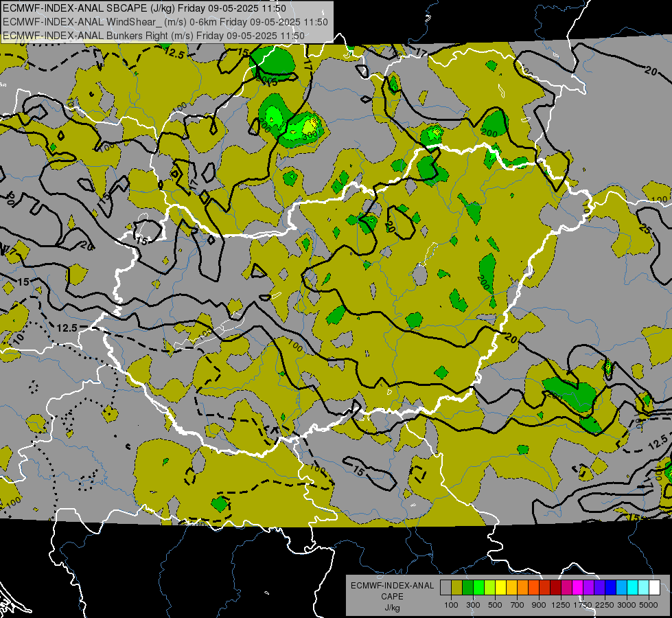Click the legend title ECMWF-INDEX-ANAL
The width and height of the screenshot is (672, 618).
pos(392,586)
